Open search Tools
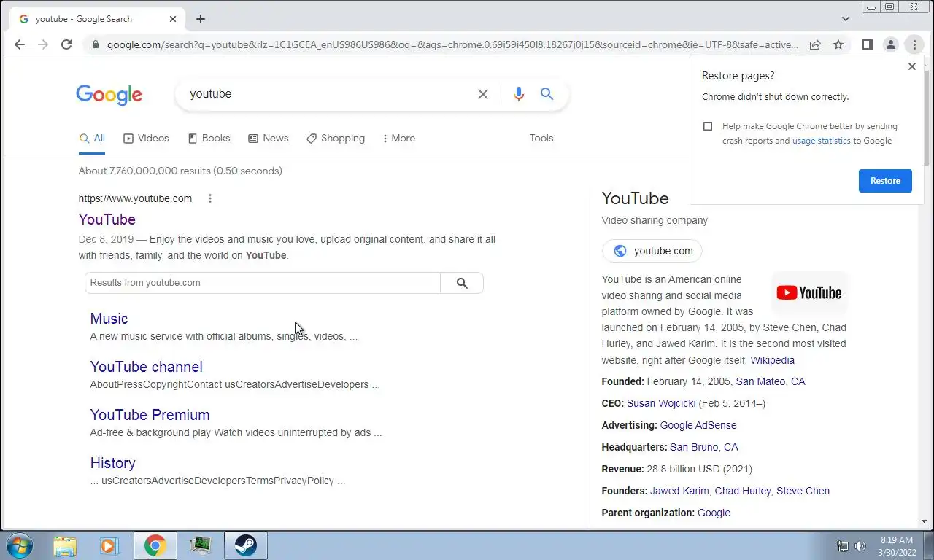The width and height of the screenshot is (934, 560). click(541, 138)
